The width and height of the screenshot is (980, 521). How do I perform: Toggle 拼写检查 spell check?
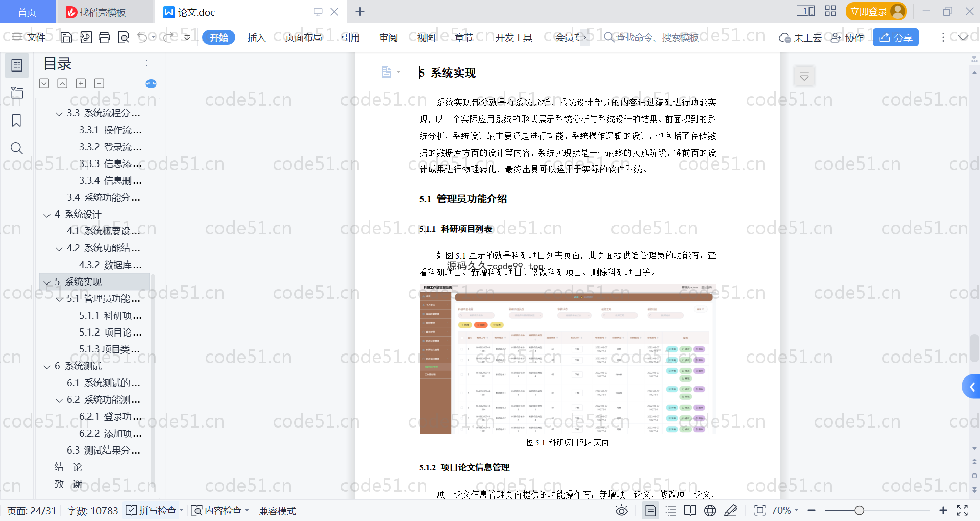[151, 510]
